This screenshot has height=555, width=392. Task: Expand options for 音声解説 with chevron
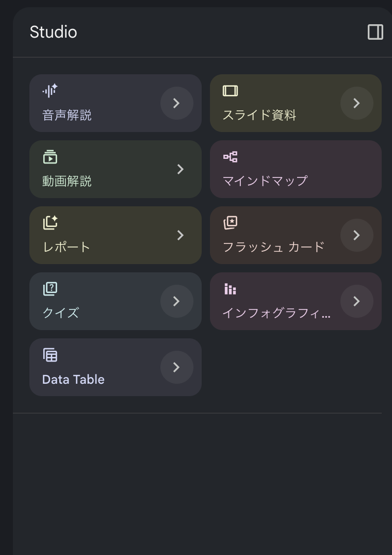(x=176, y=103)
